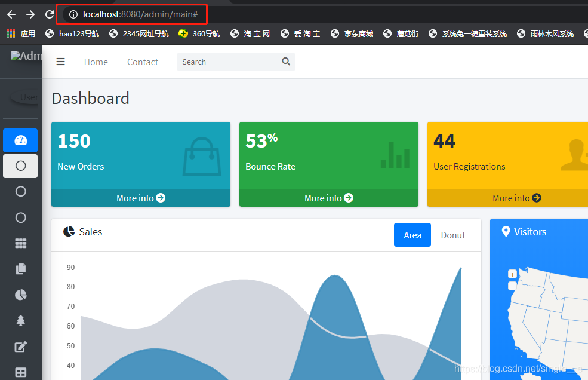Viewport: 588px width, 380px height.
Task: Open the 雨林木风系统 bookmark
Action: (x=545, y=34)
